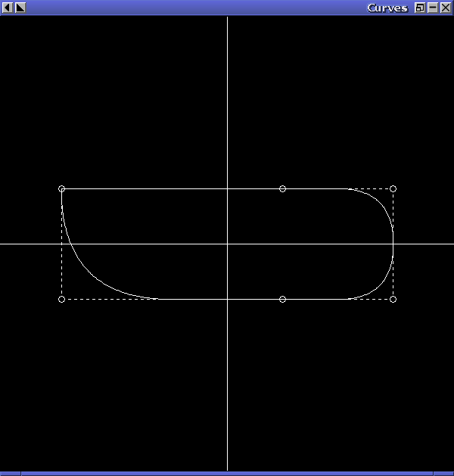This screenshot has height=476, width=454.
Task: Select the top-left control point
Action: click(x=61, y=189)
